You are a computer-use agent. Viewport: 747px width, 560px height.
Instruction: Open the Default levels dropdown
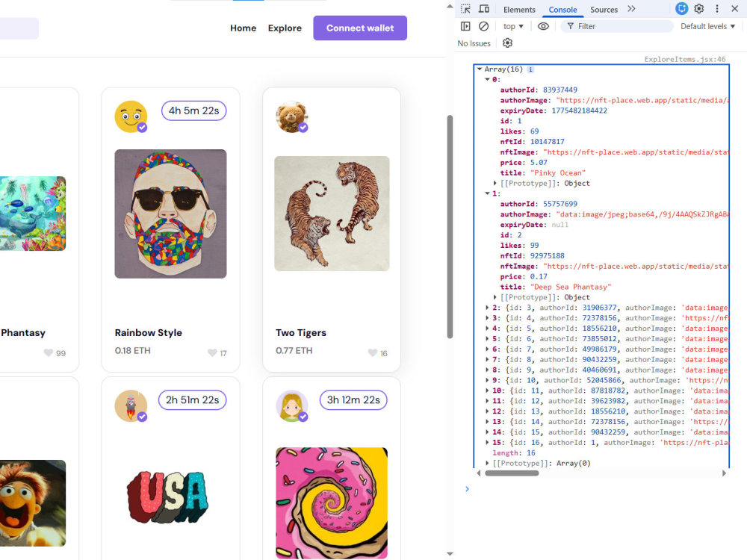[x=707, y=26]
